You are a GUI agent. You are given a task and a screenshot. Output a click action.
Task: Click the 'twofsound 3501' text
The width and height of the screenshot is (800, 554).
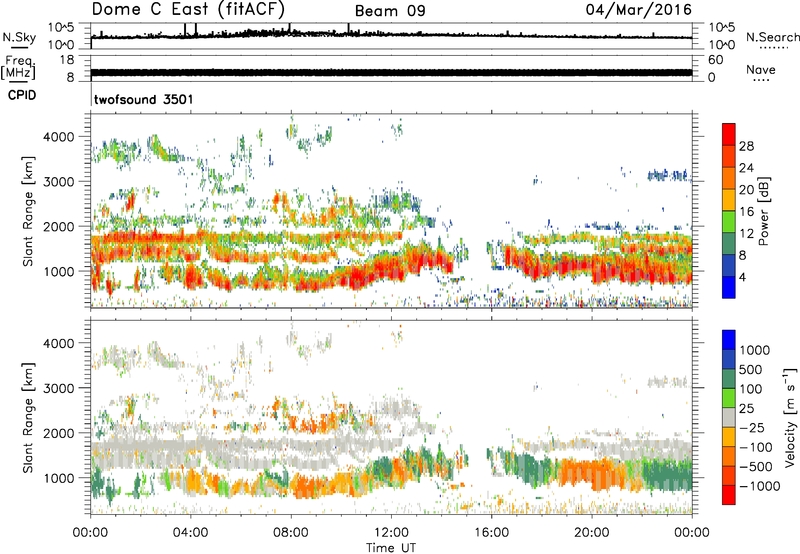[144, 99]
